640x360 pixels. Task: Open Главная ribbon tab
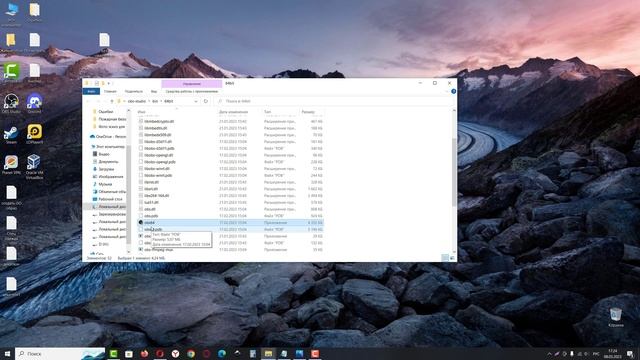pos(110,91)
